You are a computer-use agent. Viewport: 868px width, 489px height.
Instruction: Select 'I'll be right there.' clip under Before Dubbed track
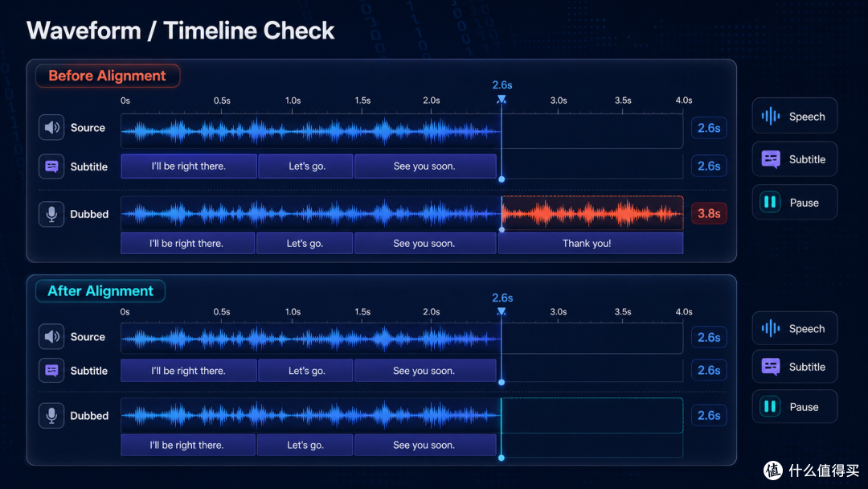point(187,243)
